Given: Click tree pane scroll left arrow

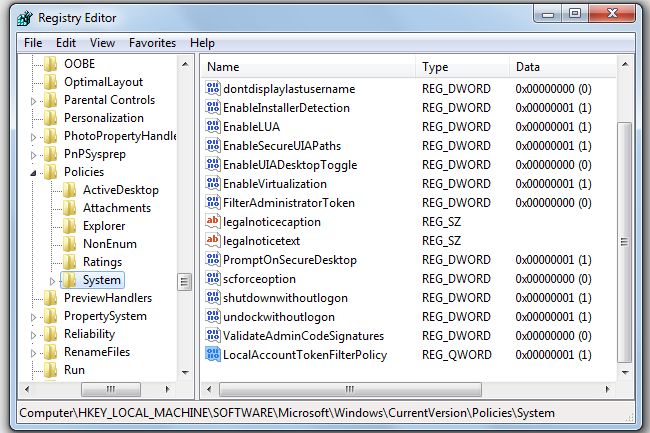Looking at the screenshot, I should point(27,389).
